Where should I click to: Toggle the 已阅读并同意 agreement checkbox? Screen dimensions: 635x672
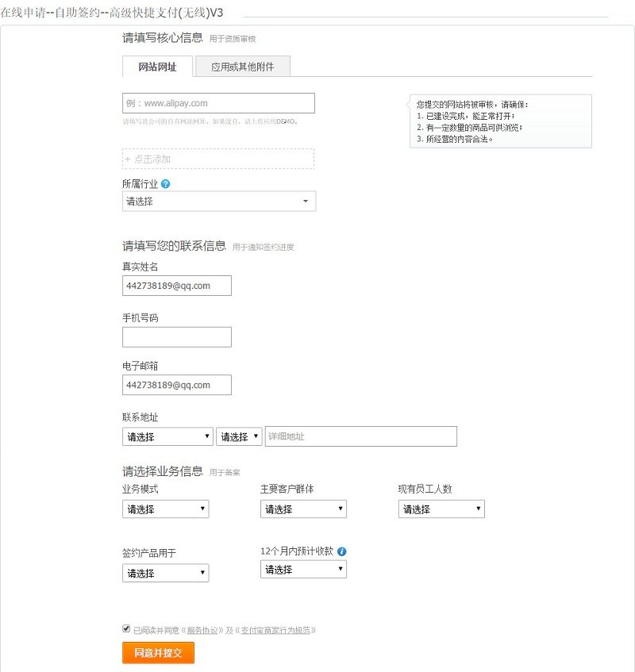[126, 628]
